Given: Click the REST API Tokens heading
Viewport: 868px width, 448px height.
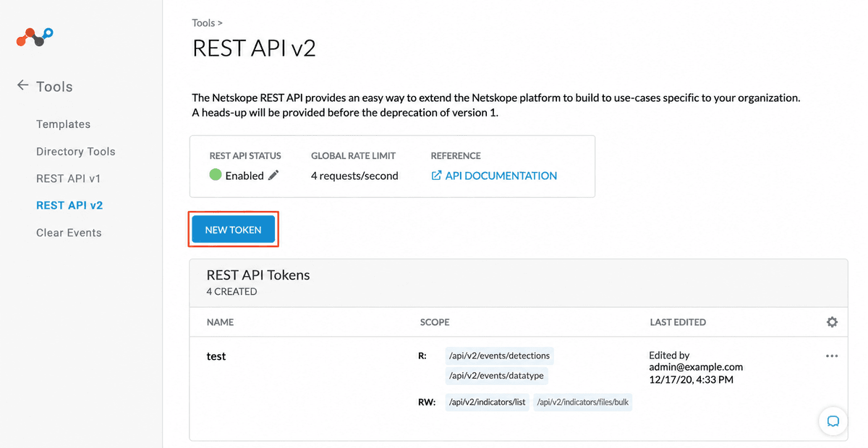Looking at the screenshot, I should click(x=258, y=275).
